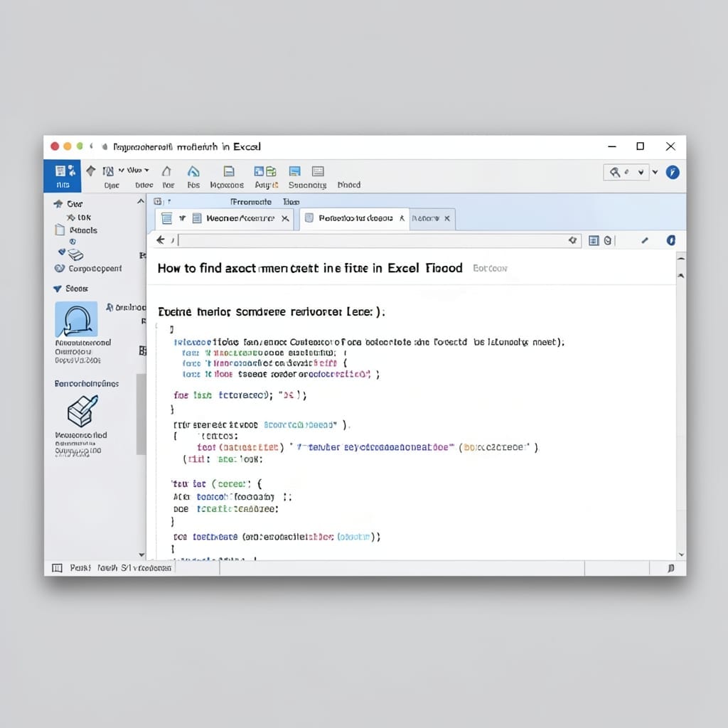The height and width of the screenshot is (728, 728).
Task: Click the layout icon at the status bar's left
Action: (57, 568)
